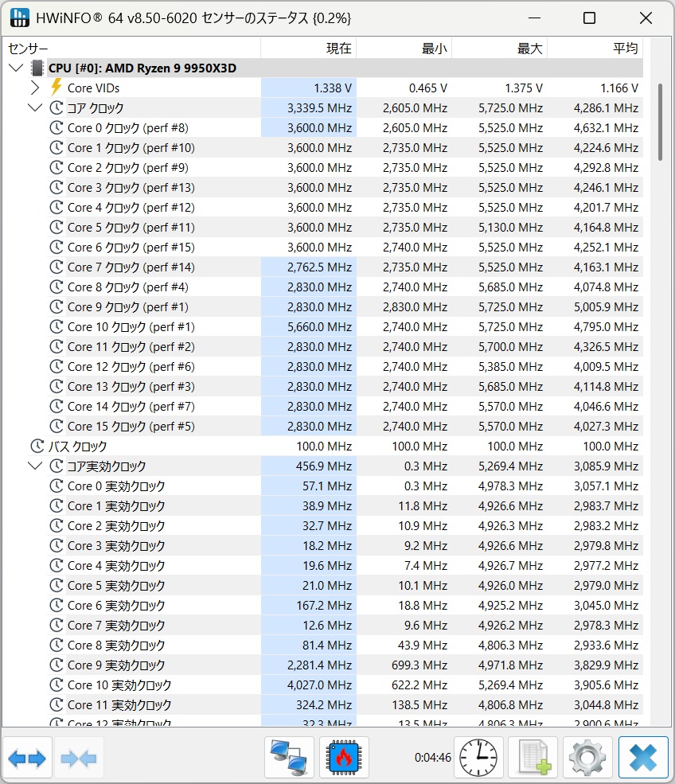Collapse the CPU [#0] AMD Ryzen 9 9950X3D group
The image size is (675, 784).
(x=17, y=68)
